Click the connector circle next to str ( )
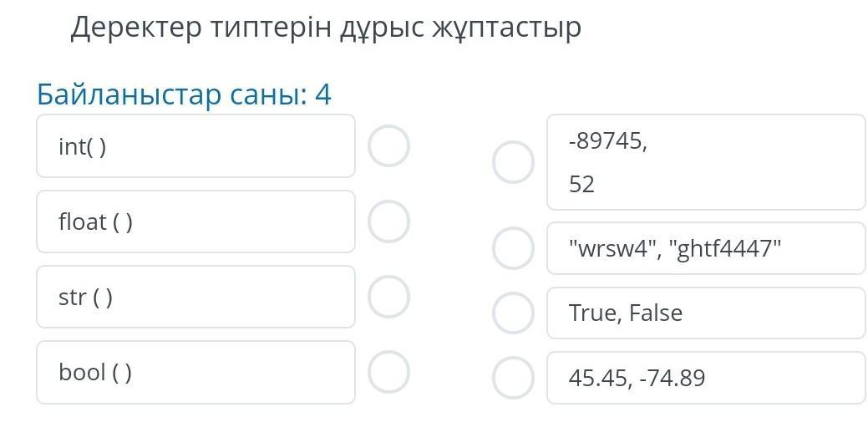The image size is (868, 448). click(x=388, y=297)
